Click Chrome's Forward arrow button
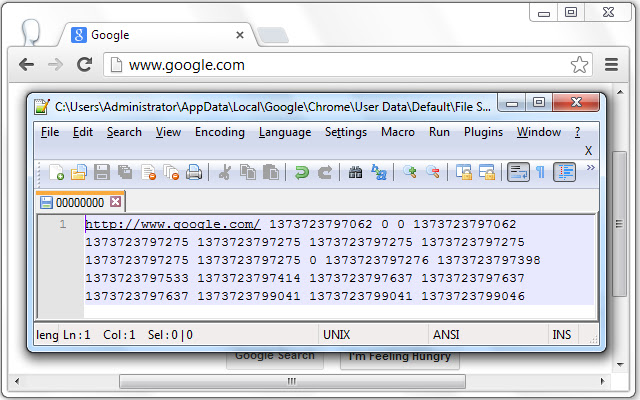The width and height of the screenshot is (640, 400). click(55, 64)
